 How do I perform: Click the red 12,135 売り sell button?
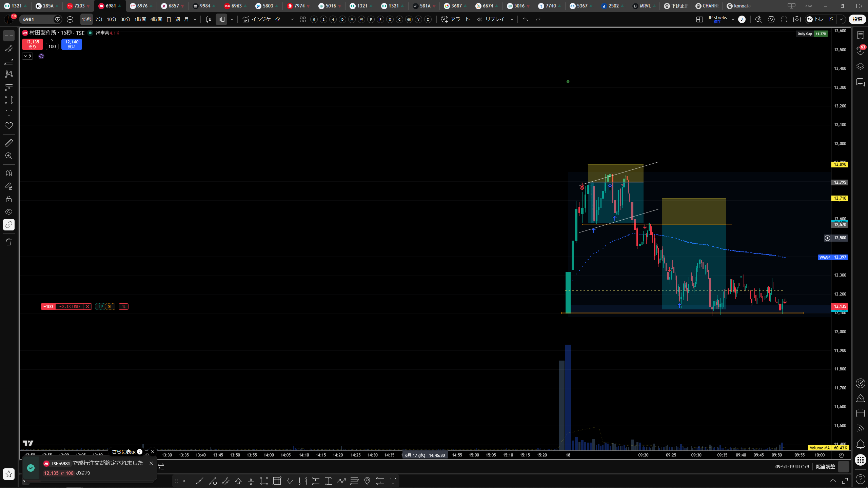pos(33,44)
